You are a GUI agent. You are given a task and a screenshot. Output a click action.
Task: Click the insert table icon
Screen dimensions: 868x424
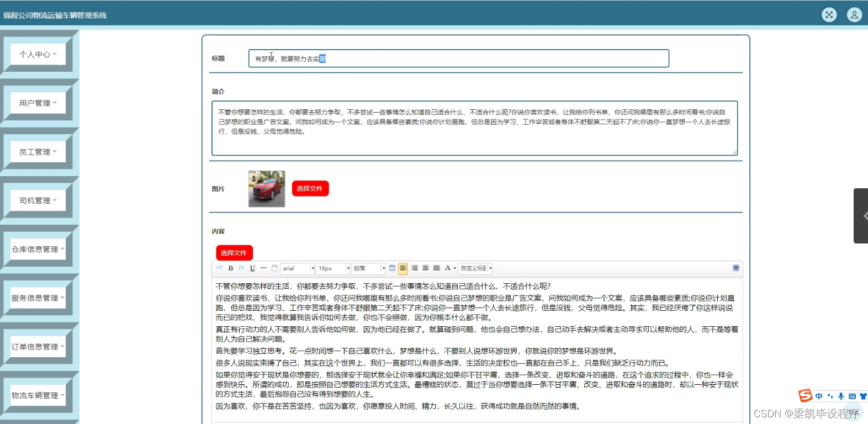pyautogui.click(x=392, y=268)
